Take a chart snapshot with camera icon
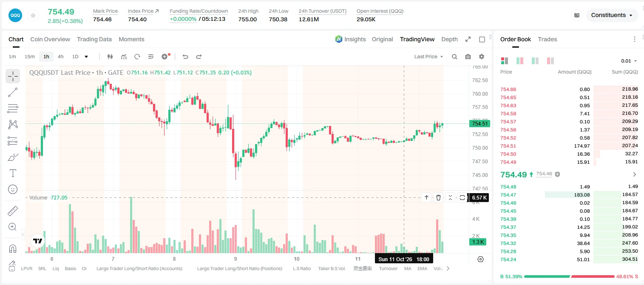644x285 pixels. tap(468, 57)
